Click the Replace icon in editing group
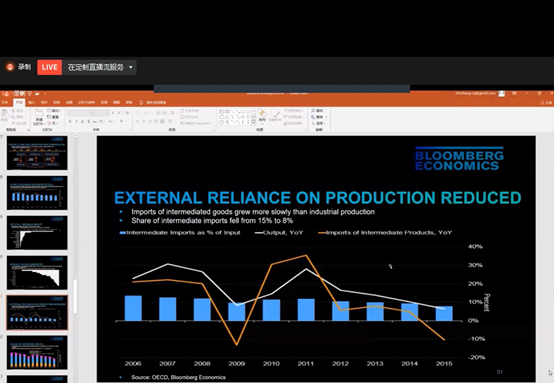554x383 pixels. tap(313, 117)
